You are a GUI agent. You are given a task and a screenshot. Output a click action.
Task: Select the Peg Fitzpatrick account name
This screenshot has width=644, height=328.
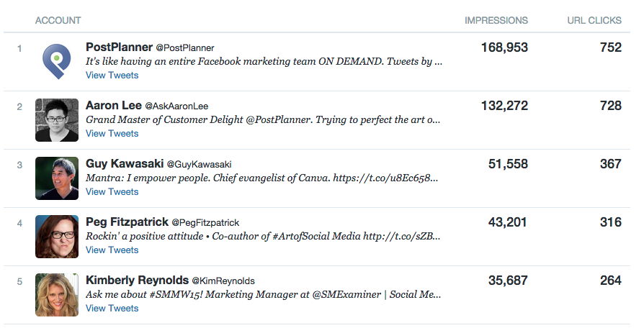[x=127, y=222]
